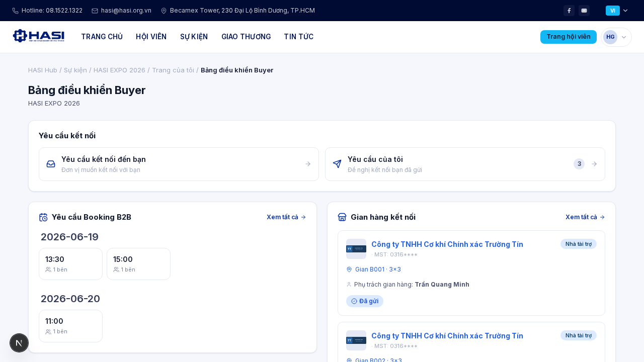Click the company logo in the Gian B002 card
Viewport: 644px width, 362px height.
pyautogui.click(x=356, y=340)
